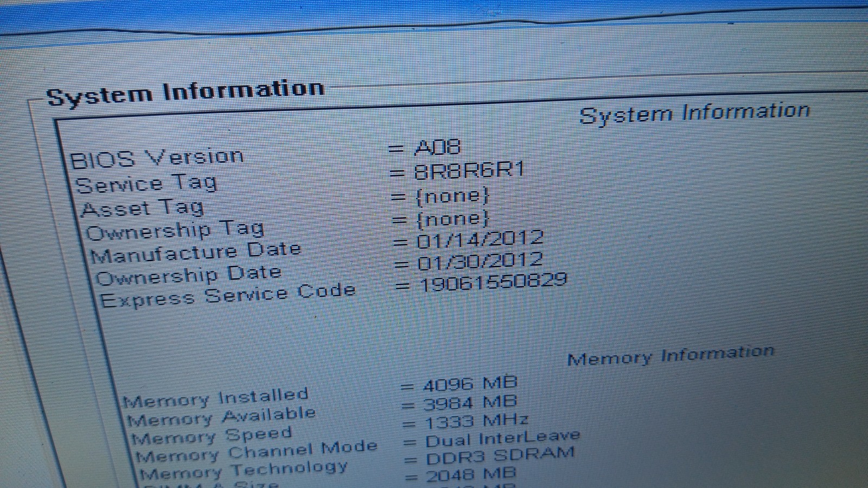Select the 'Manufacture Date' label

196,252
